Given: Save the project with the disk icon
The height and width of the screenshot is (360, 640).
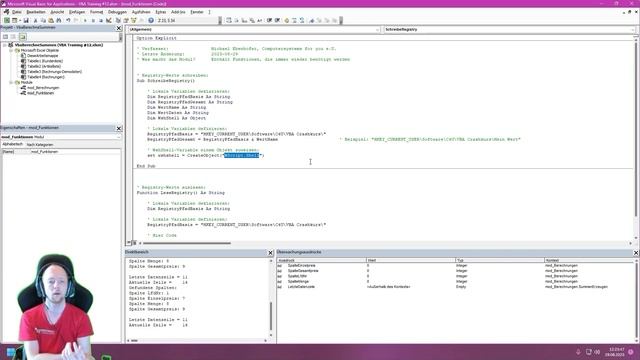Looking at the screenshot, I should (x=26, y=20).
